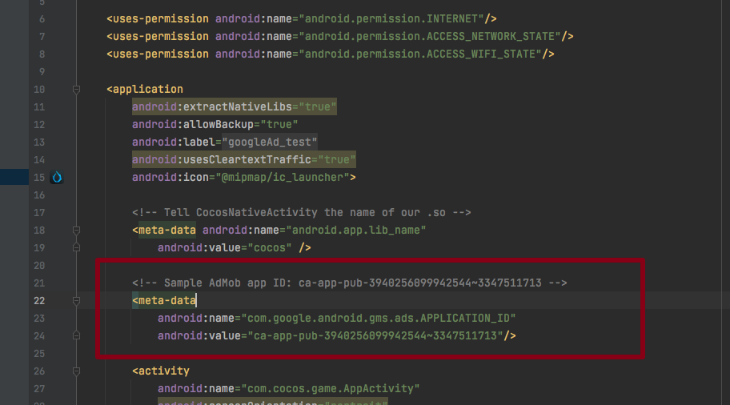
Task: Click the ca-app-pub value on line 24
Action: [375, 336]
